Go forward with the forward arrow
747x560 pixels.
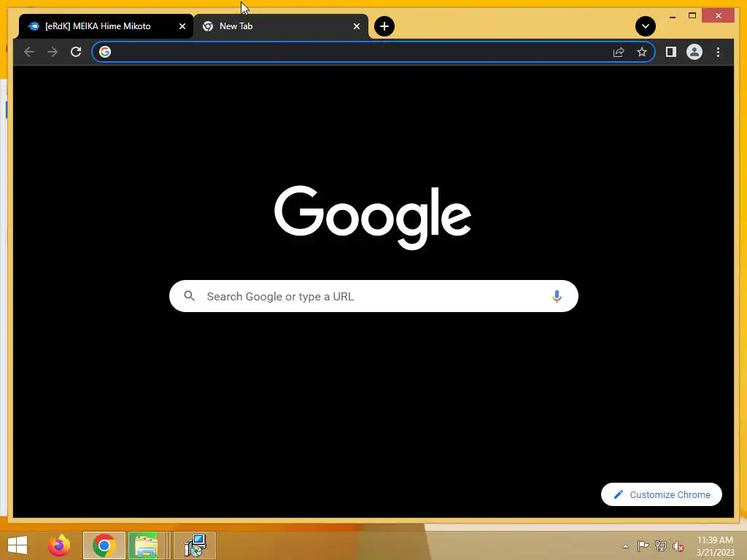tap(53, 52)
